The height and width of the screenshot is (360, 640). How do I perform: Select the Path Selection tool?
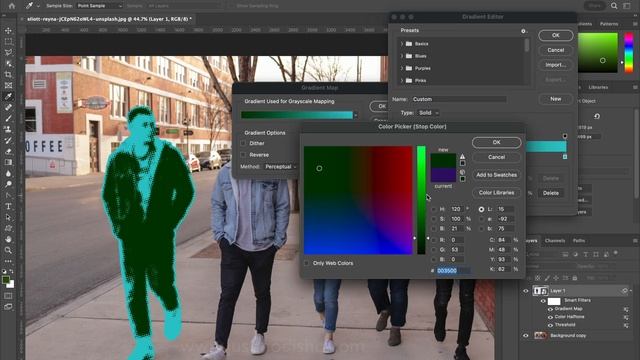pyautogui.click(x=8, y=218)
